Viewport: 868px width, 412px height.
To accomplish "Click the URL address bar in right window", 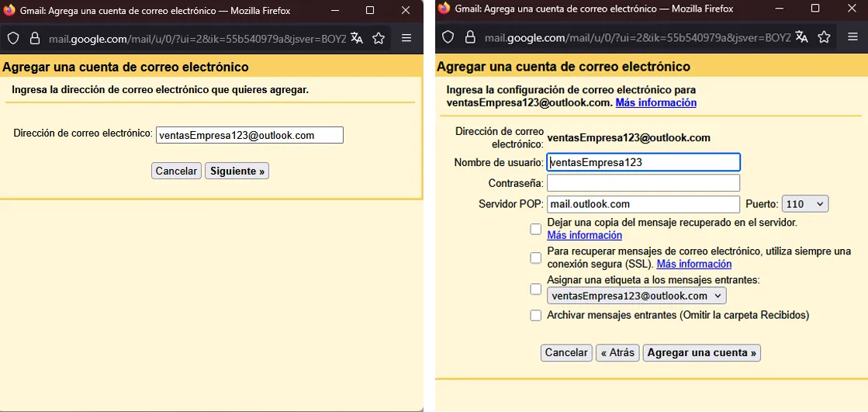I will (x=637, y=36).
